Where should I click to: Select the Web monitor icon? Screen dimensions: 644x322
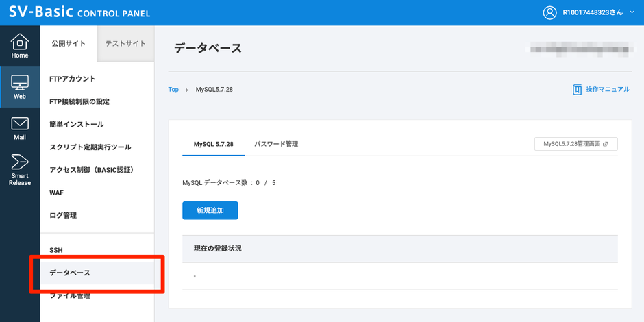20,83
